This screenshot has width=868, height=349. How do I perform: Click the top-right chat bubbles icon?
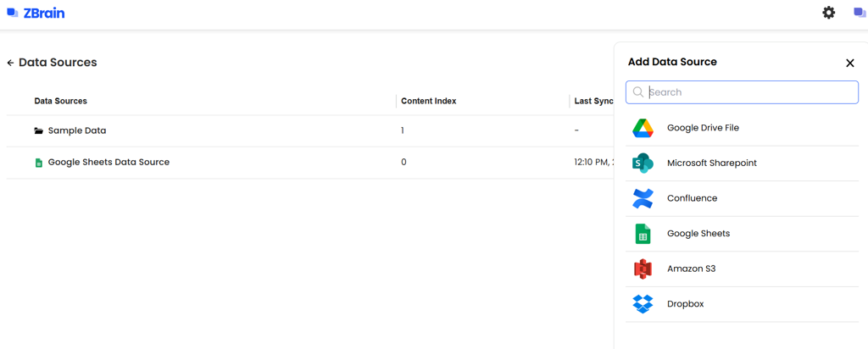(x=859, y=13)
